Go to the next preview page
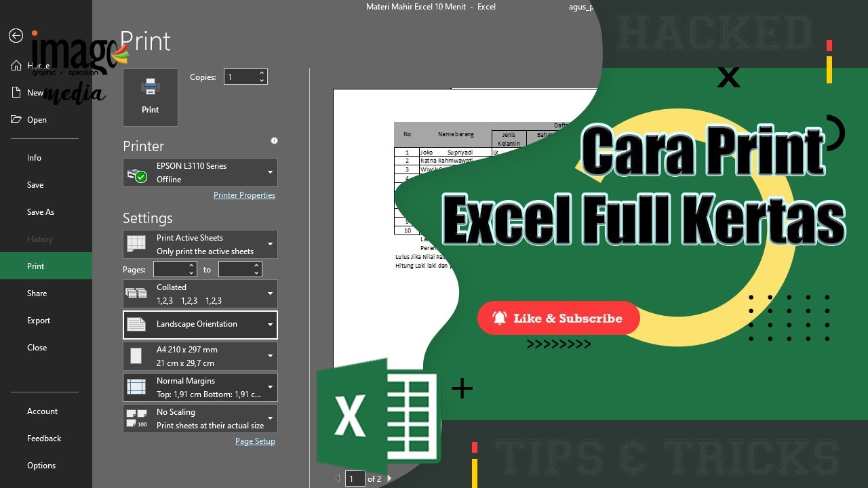 [389, 479]
